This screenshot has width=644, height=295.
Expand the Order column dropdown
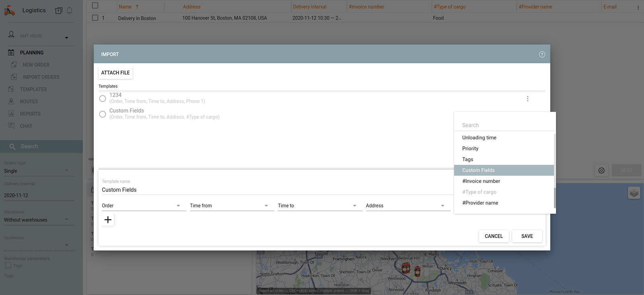pyautogui.click(x=178, y=206)
